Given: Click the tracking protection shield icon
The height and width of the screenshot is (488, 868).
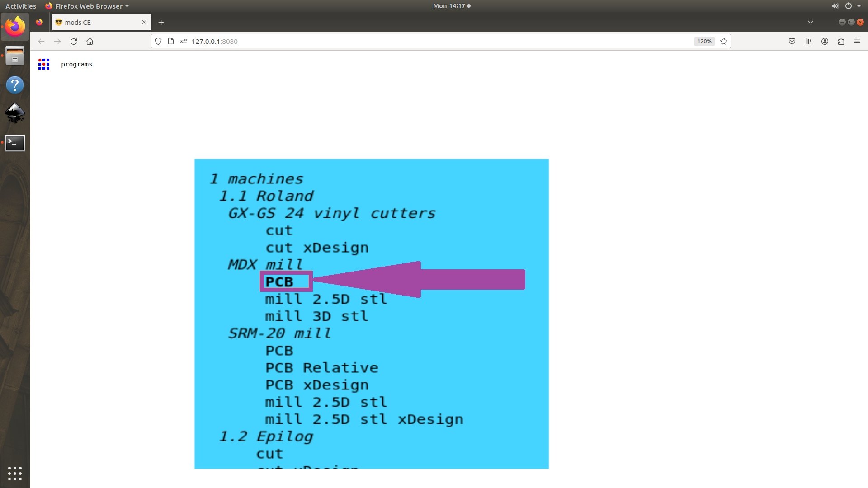Looking at the screenshot, I should (158, 41).
